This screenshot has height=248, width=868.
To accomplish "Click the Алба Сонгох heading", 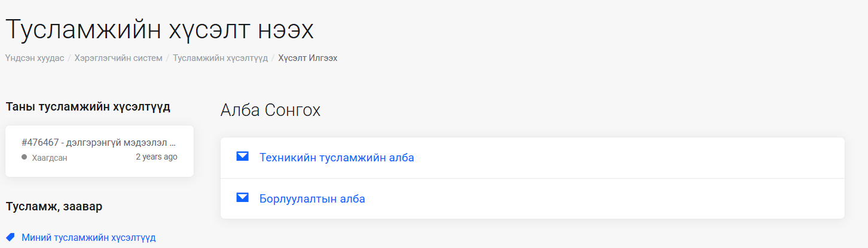I will pyautogui.click(x=270, y=110).
